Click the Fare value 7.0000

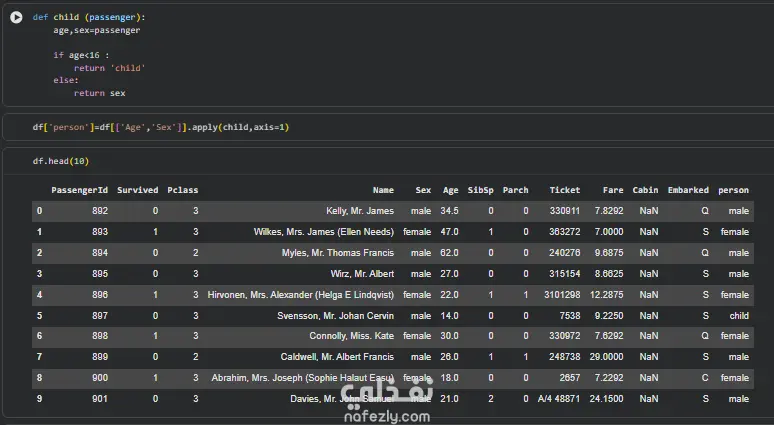point(609,232)
